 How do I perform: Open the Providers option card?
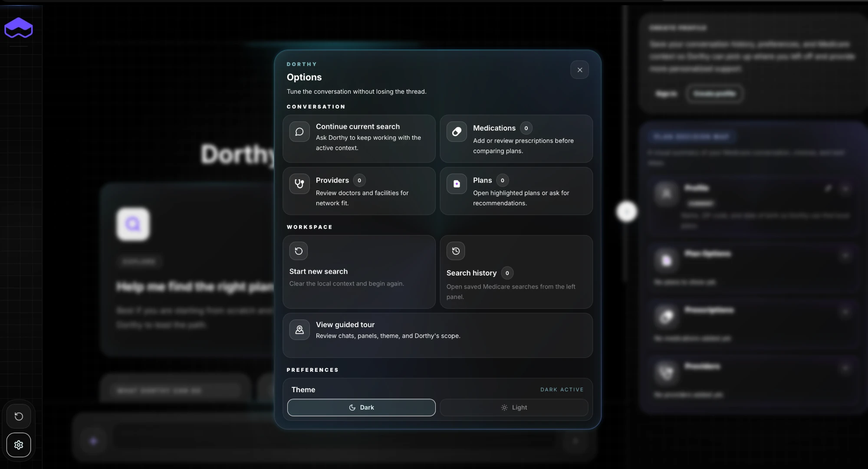point(359,191)
